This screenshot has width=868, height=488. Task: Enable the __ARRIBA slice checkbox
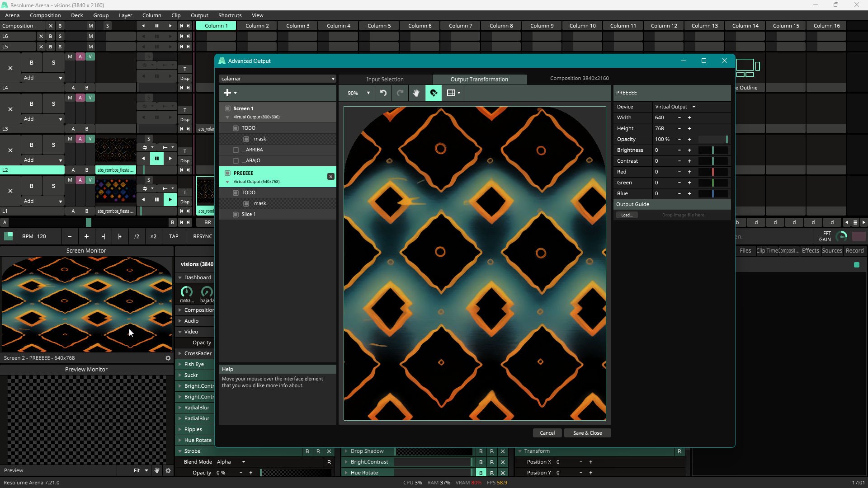tap(236, 150)
